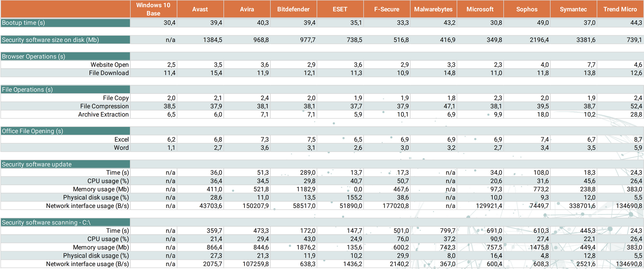644x269 pixels.
Task: Select the Trend Micro column header
Action: (x=620, y=9)
